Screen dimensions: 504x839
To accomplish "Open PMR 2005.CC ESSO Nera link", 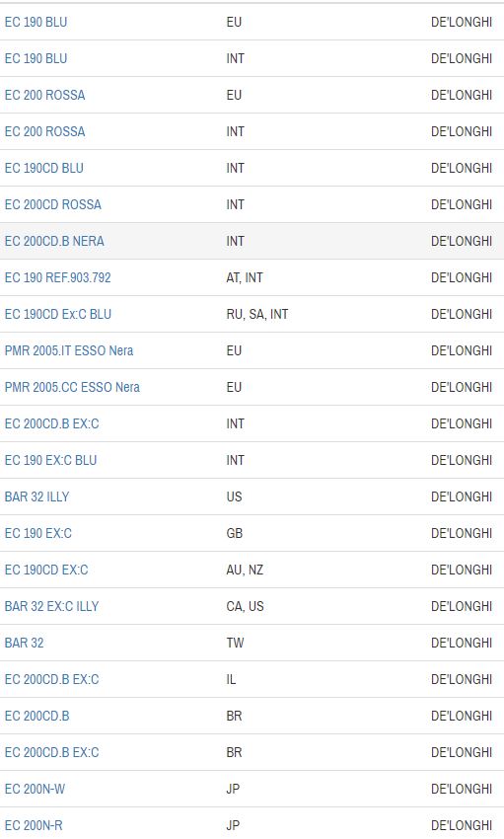I will click(x=72, y=387).
